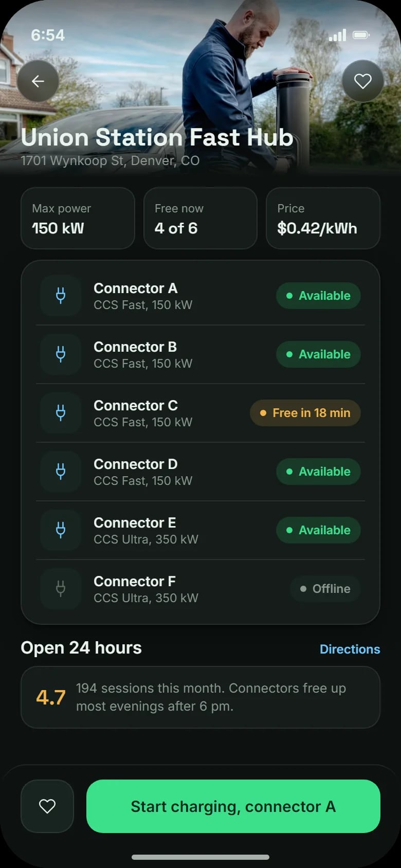Open the 4.7 rating sessions card
The width and height of the screenshot is (401, 868).
[x=200, y=697]
